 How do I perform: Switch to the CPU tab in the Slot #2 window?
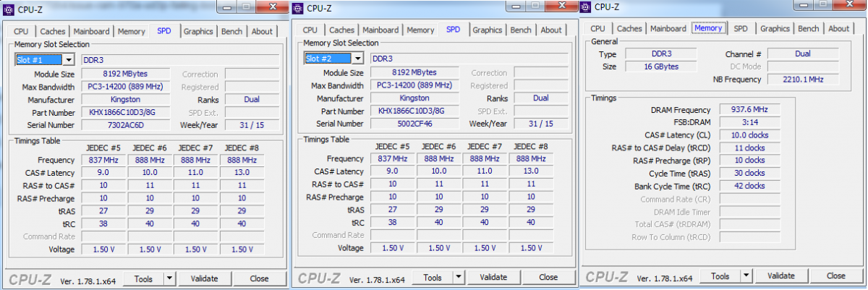pos(310,30)
